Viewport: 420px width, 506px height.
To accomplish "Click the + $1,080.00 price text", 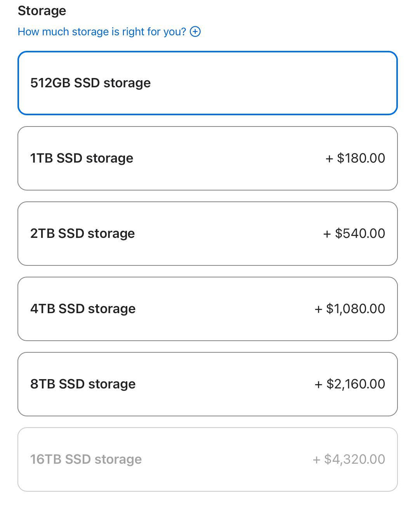I will (350, 309).
